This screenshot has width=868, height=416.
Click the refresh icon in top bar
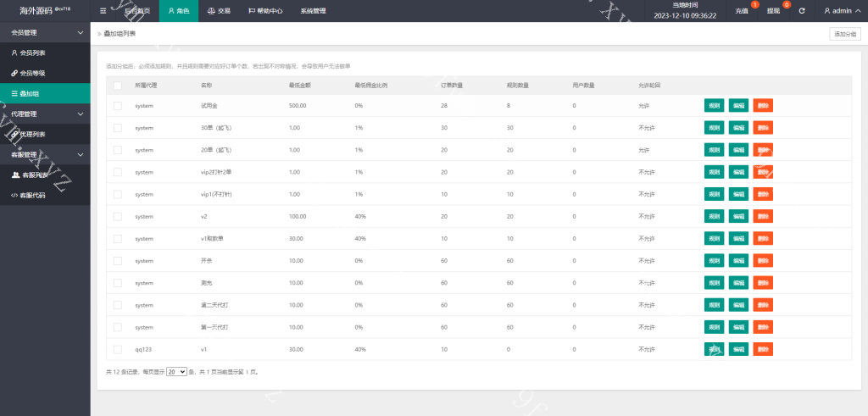click(802, 11)
